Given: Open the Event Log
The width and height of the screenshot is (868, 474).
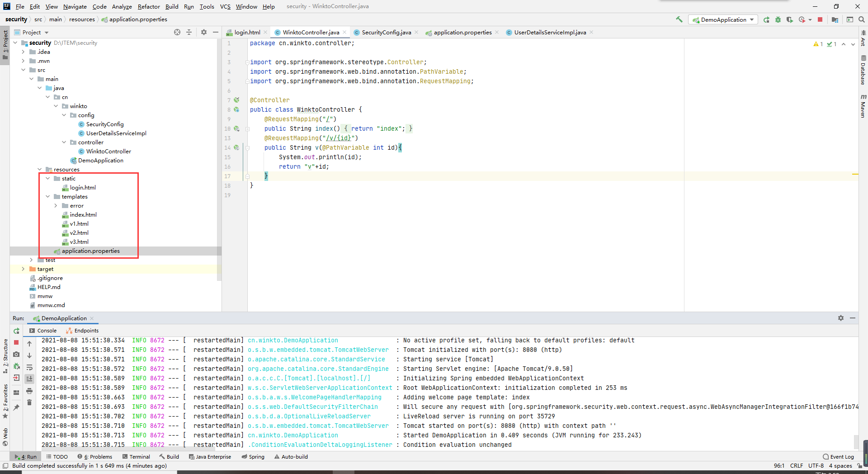Looking at the screenshot, I should pyautogui.click(x=838, y=457).
